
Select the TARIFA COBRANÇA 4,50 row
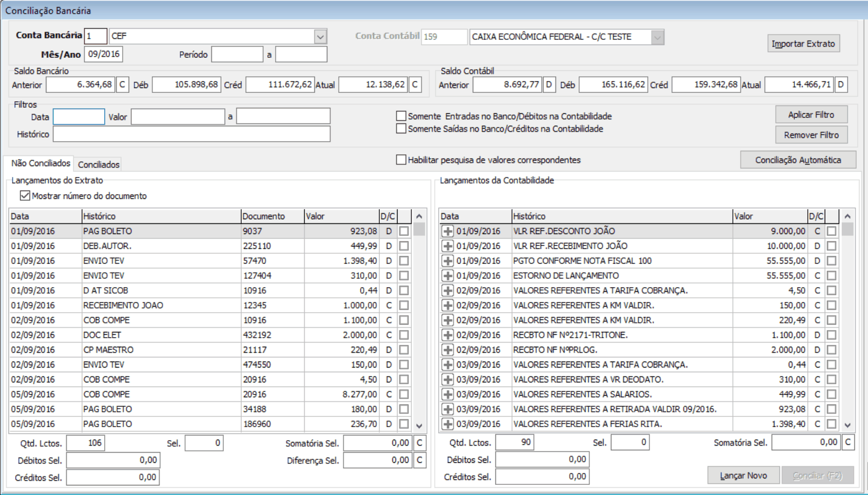click(639, 291)
